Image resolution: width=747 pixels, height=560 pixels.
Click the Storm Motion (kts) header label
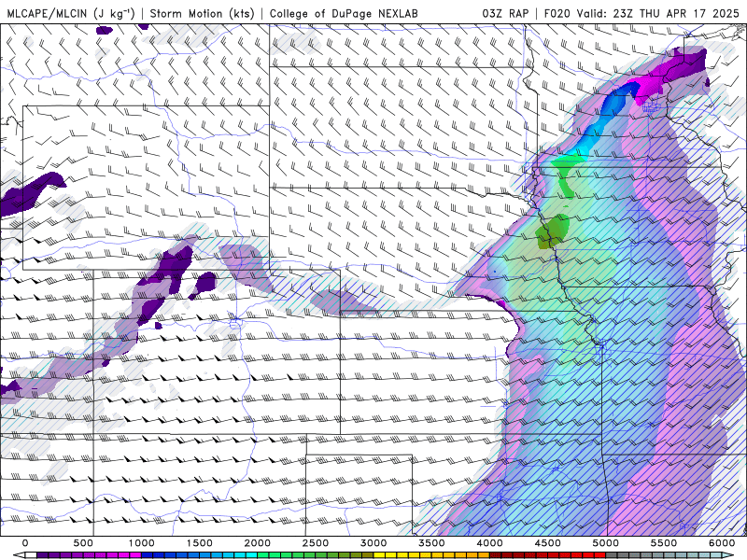[x=202, y=13]
